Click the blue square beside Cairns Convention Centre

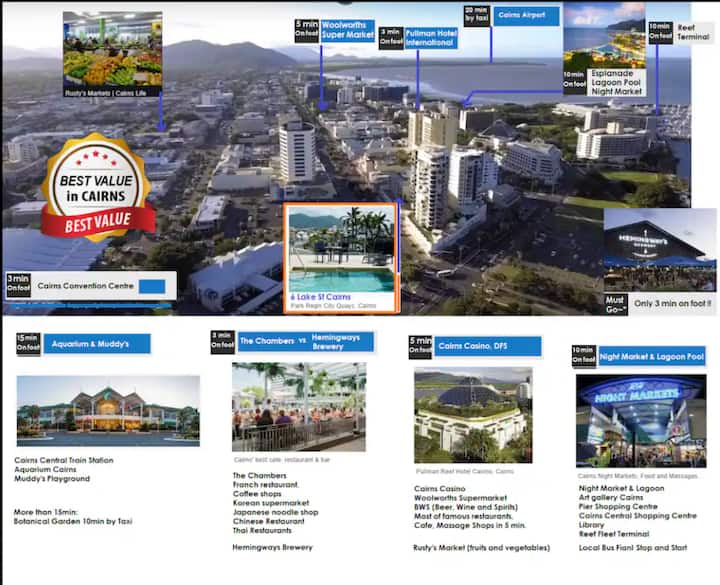click(152, 286)
